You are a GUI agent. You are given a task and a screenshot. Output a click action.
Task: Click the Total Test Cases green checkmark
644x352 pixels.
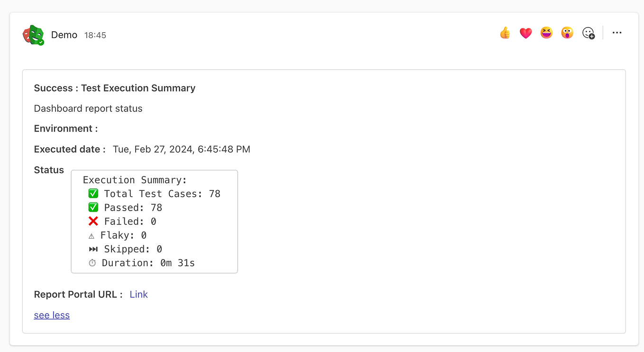coord(93,194)
